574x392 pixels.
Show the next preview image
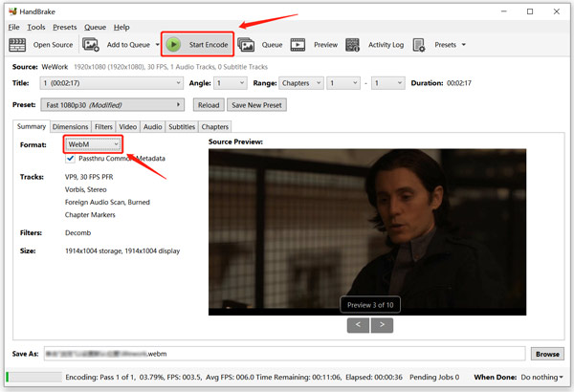coord(382,325)
